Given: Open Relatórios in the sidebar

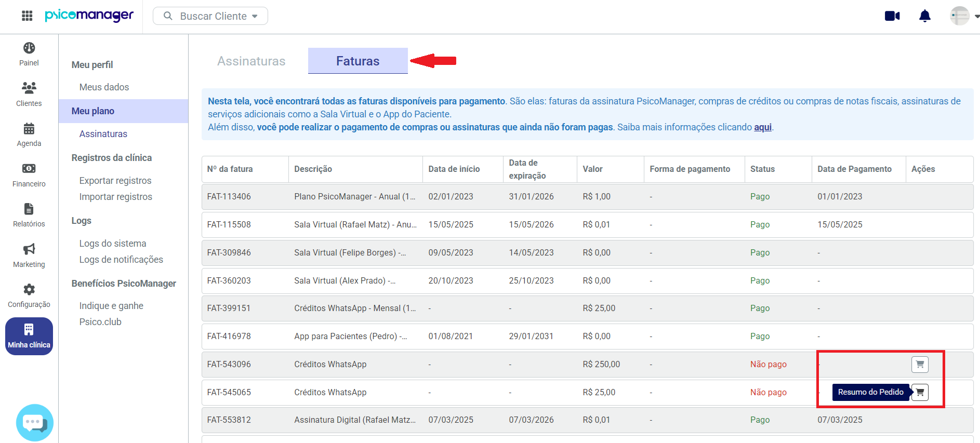Looking at the screenshot, I should [x=29, y=215].
